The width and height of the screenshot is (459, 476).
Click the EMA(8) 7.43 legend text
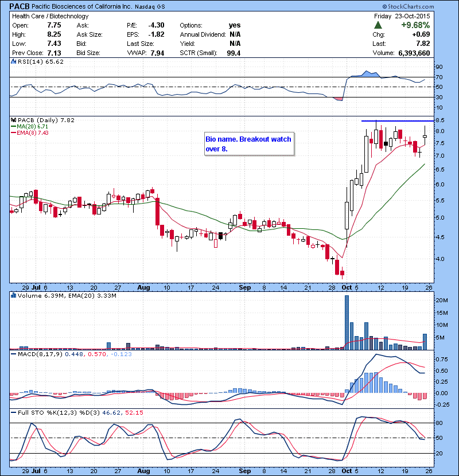click(33, 133)
